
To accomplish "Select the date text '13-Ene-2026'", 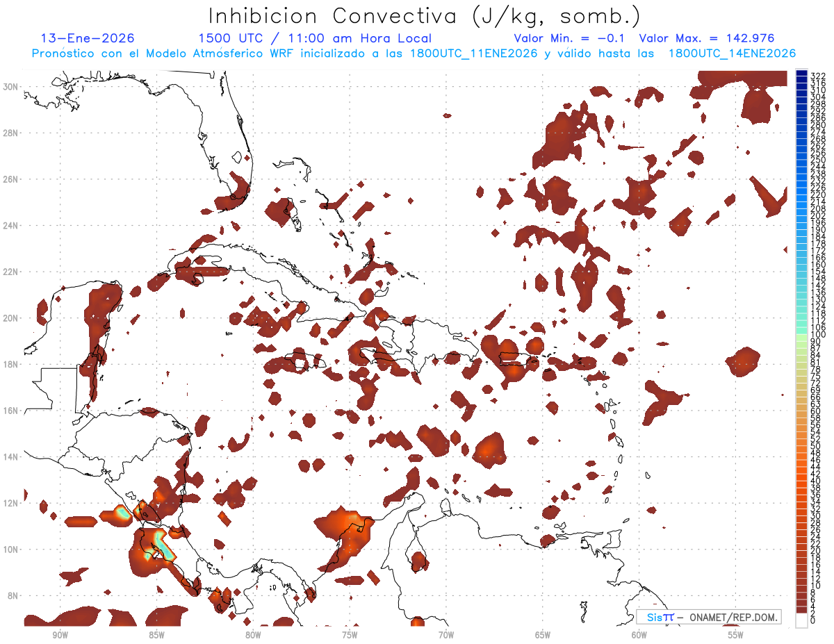I will click(88, 38).
